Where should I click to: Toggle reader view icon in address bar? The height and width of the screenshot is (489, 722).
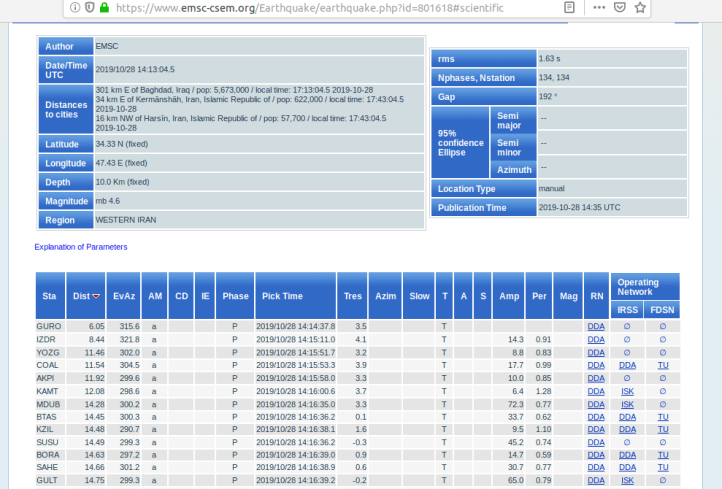click(569, 8)
